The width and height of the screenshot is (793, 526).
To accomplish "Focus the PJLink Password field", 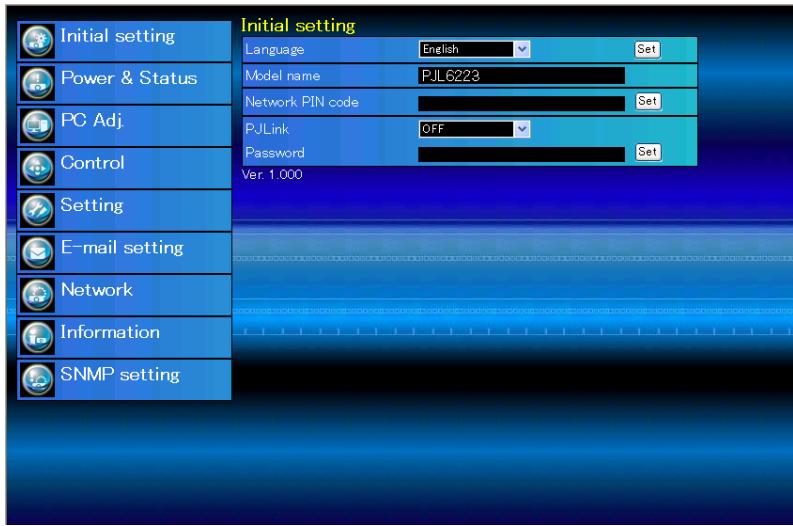I will pos(521,154).
